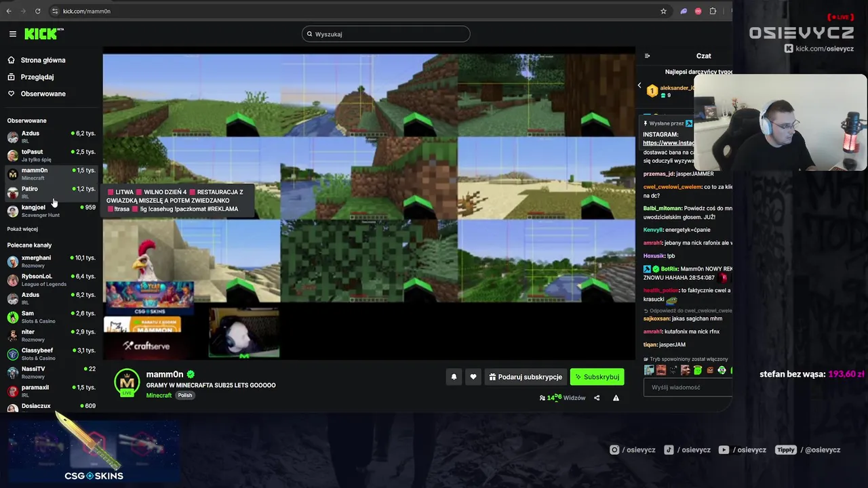The height and width of the screenshot is (488, 868).
Task: Open paramaxil channel avatar
Action: (12, 391)
